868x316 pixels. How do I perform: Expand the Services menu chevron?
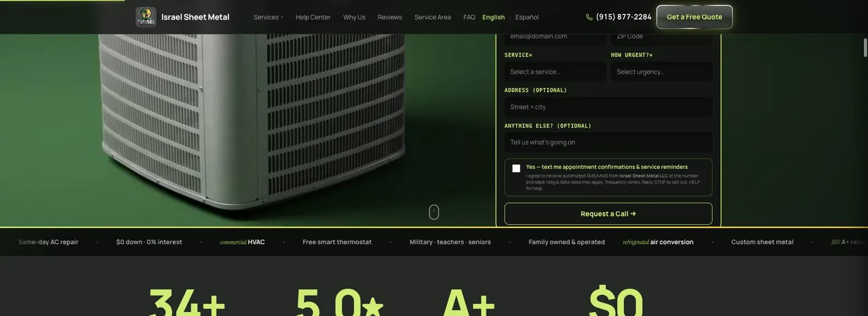282,18
